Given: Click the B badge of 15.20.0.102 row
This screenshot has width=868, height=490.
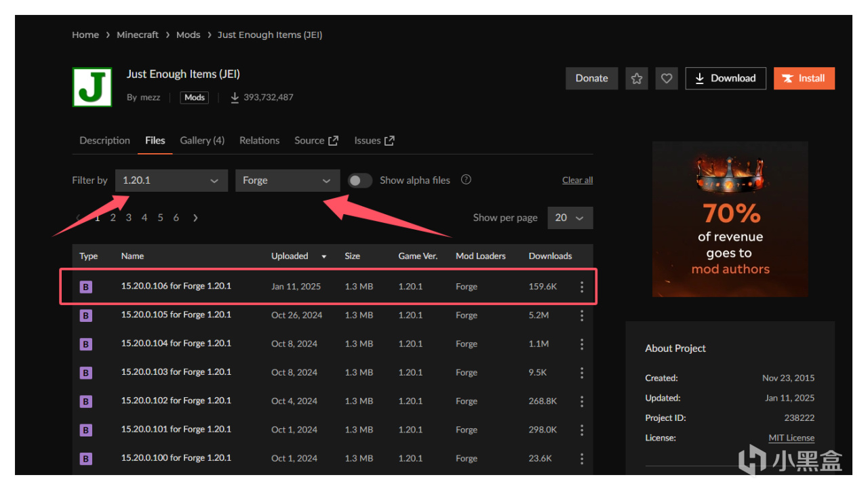Looking at the screenshot, I should 85,402.
